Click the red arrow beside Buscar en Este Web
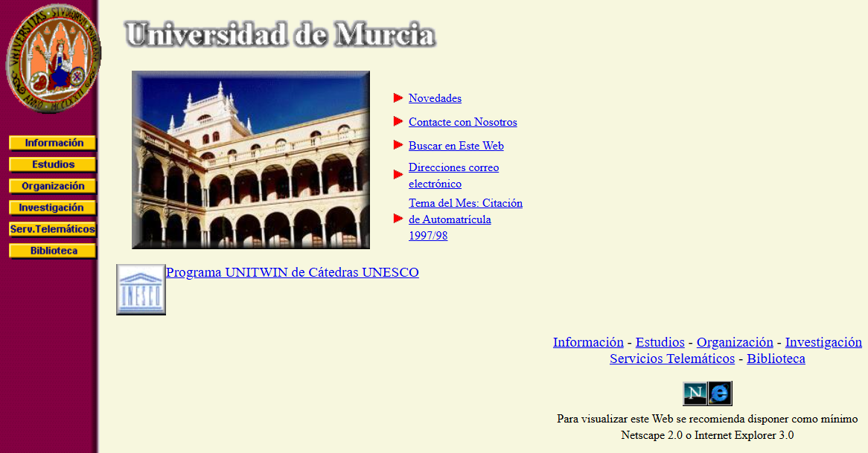This screenshot has width=868, height=453. tap(398, 146)
